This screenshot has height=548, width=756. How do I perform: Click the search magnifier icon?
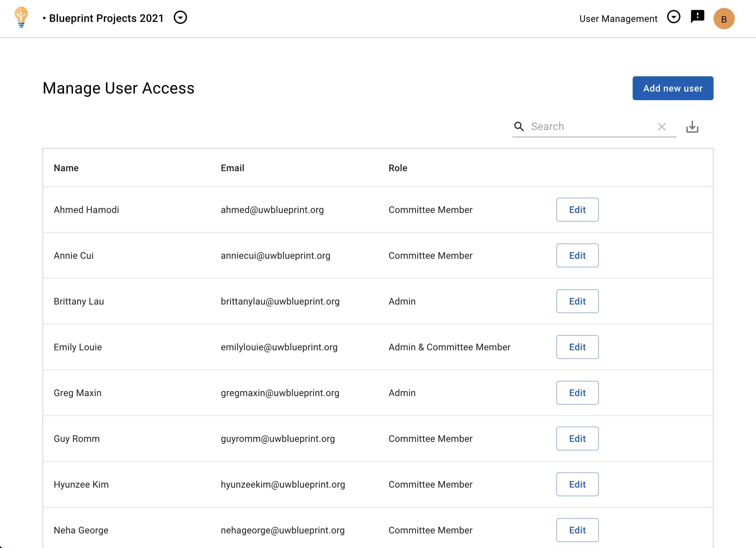pyautogui.click(x=519, y=127)
